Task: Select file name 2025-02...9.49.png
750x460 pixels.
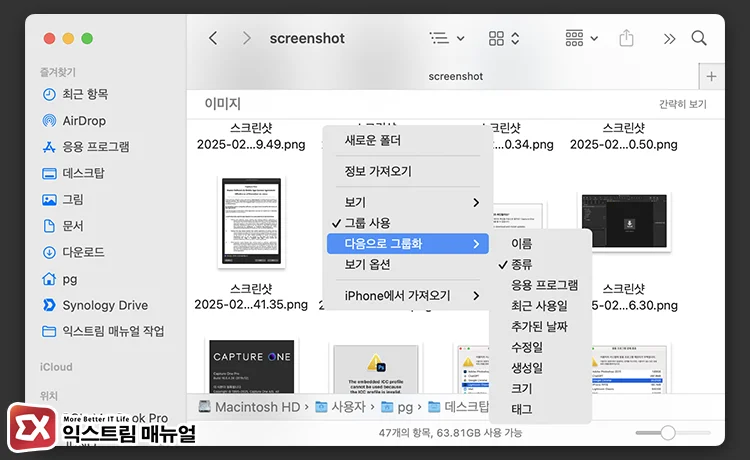Action: click(251, 144)
